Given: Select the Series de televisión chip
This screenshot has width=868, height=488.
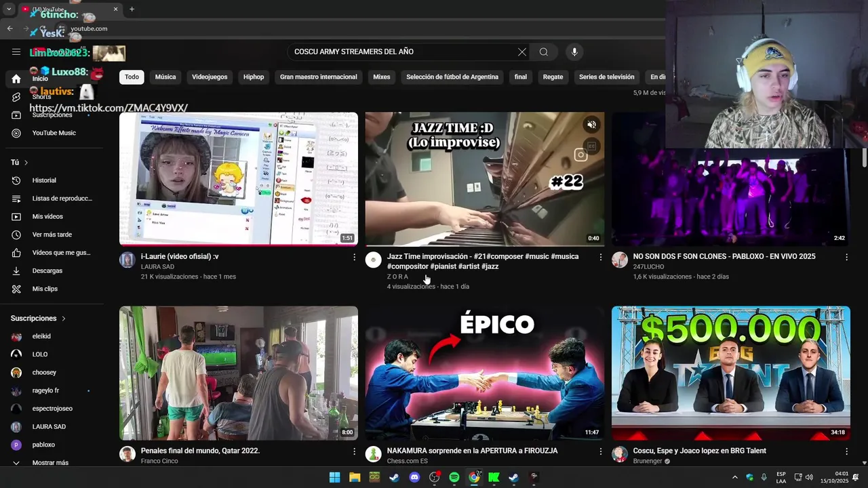Looking at the screenshot, I should click(607, 77).
